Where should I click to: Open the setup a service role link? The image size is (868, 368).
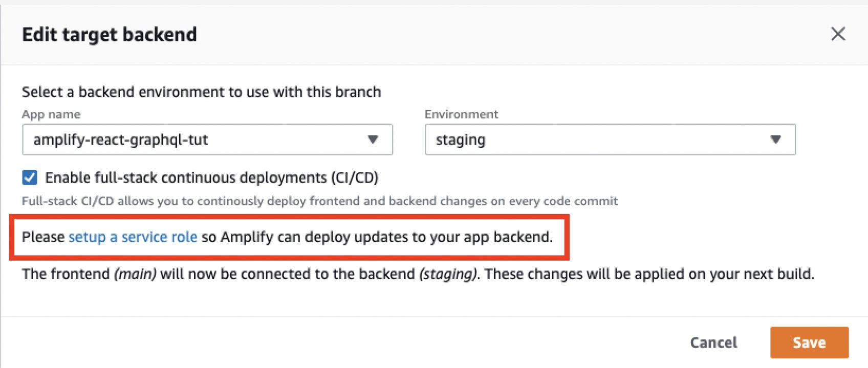pyautogui.click(x=133, y=237)
